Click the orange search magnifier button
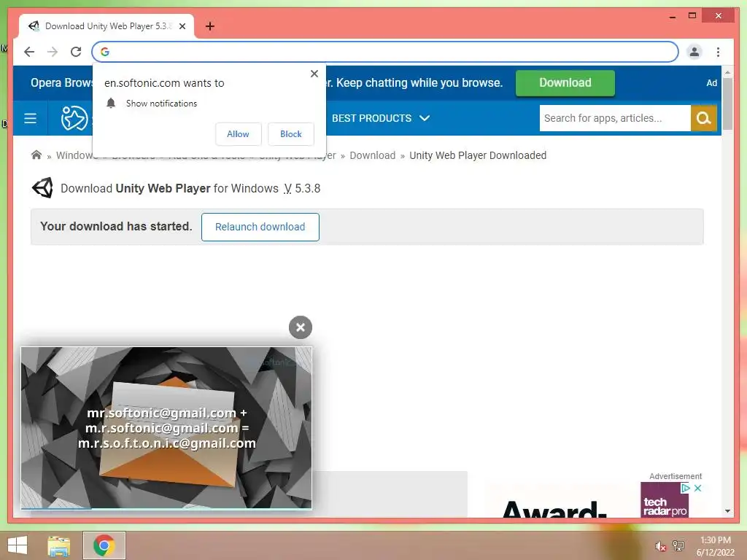The height and width of the screenshot is (560, 747). tap(704, 118)
